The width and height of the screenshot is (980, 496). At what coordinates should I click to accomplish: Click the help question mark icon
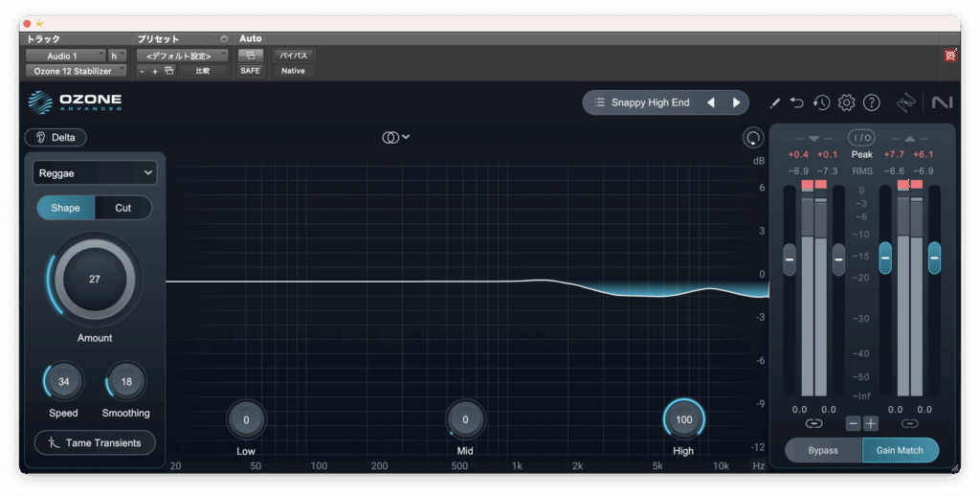click(871, 102)
